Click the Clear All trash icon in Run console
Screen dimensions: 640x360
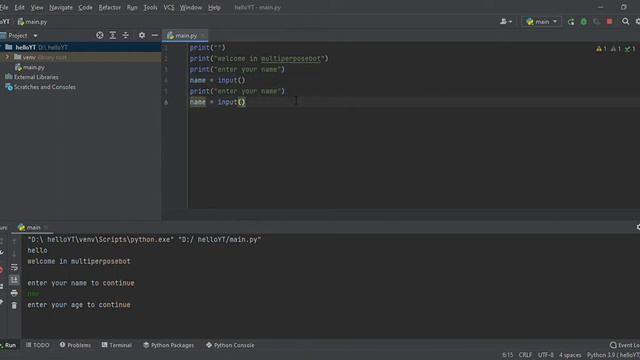[x=14, y=305]
